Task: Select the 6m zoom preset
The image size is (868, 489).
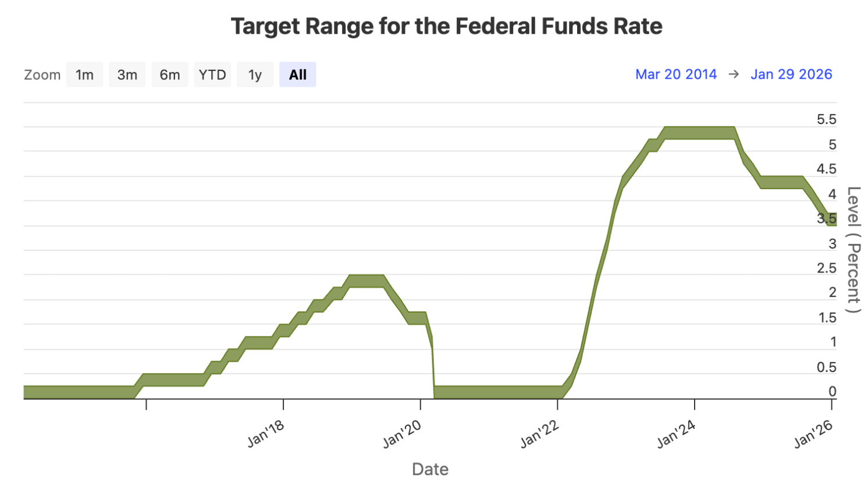Action: 170,74
